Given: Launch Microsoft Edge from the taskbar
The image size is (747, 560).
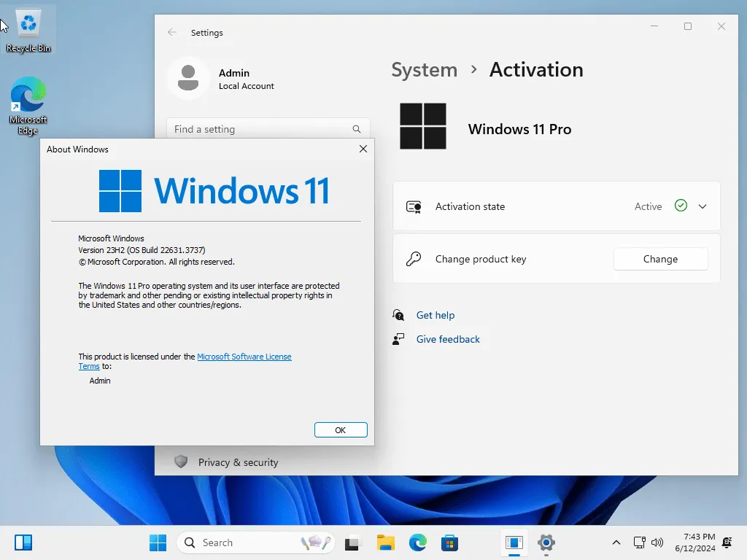Looking at the screenshot, I should point(418,542).
